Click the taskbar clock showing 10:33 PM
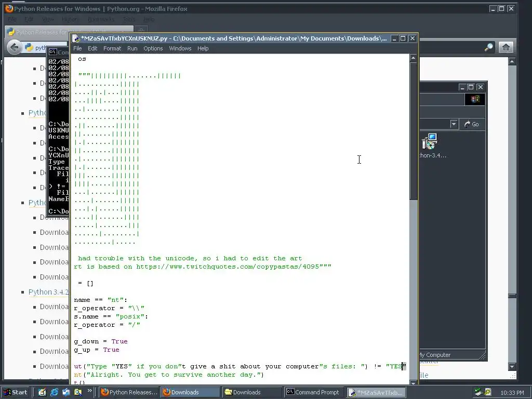 (x=512, y=393)
